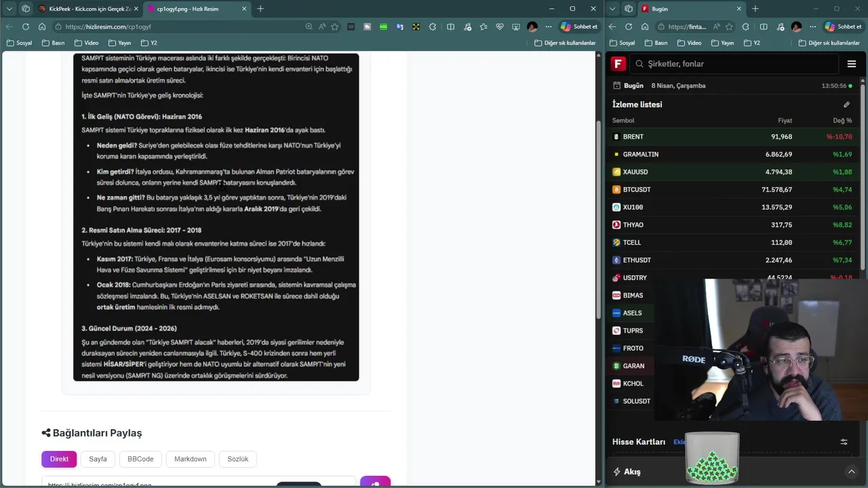
Task: Select the BBCode link type
Action: 140,459
